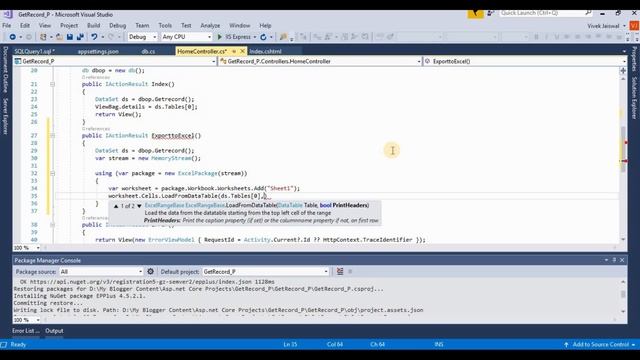Switch to the db.cs tab
Image resolution: width=640 pixels, height=360 pixels.
click(x=148, y=51)
